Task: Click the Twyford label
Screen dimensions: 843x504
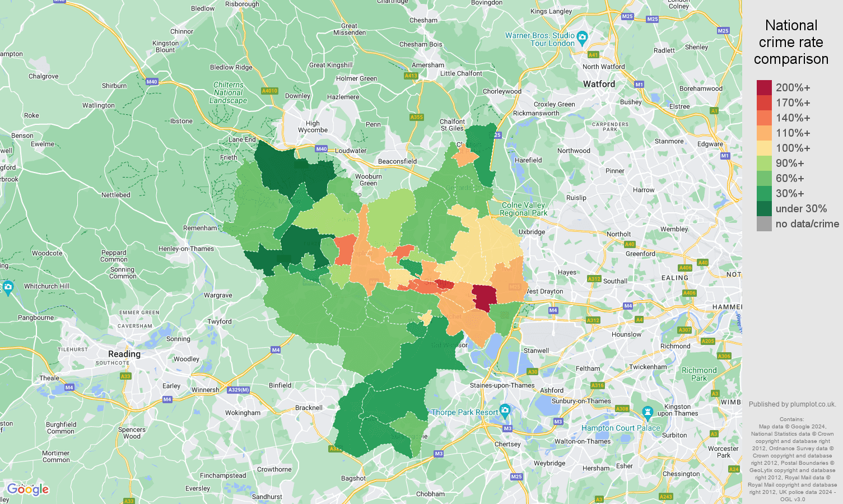Action: click(x=220, y=321)
